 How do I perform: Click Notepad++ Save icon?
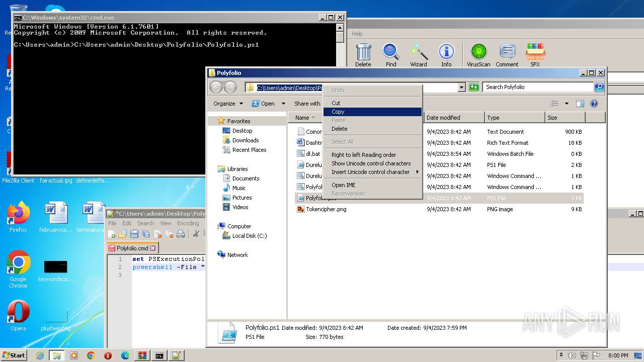click(134, 234)
